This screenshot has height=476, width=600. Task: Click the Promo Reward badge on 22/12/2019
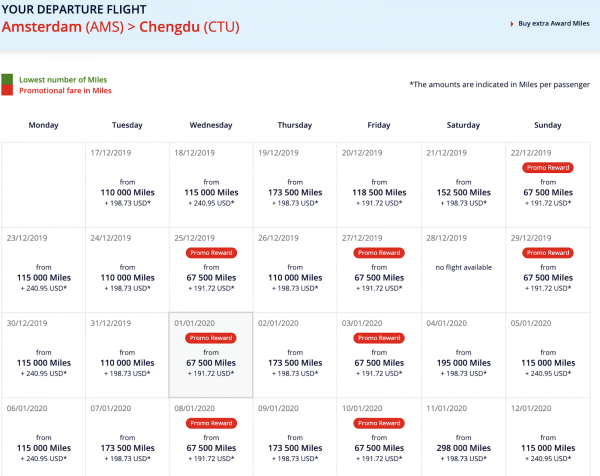point(547,167)
